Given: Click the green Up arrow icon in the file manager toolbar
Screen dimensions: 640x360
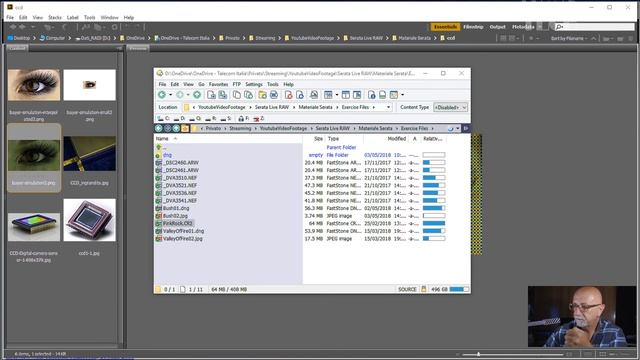Looking at the screenshot, I should coord(197,95).
